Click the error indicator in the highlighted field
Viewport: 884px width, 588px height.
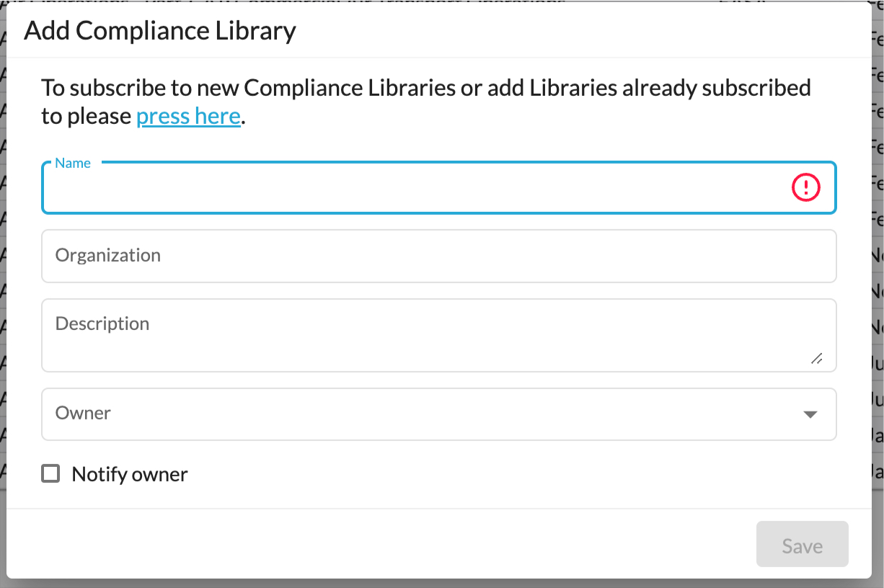[805, 188]
